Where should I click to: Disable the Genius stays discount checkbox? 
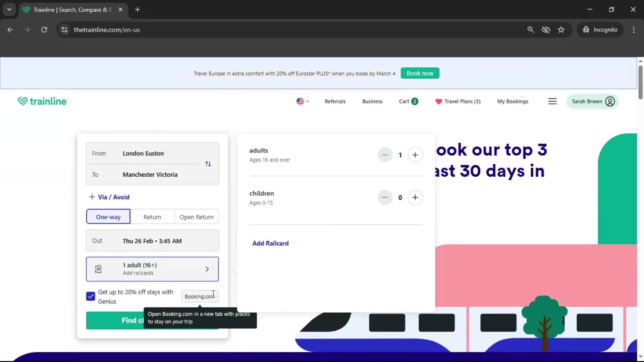[90, 296]
